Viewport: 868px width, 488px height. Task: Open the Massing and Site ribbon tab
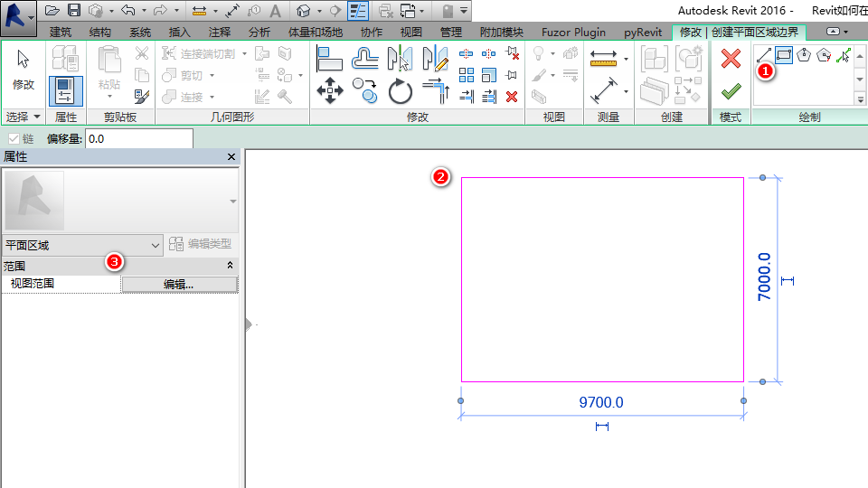point(316,33)
